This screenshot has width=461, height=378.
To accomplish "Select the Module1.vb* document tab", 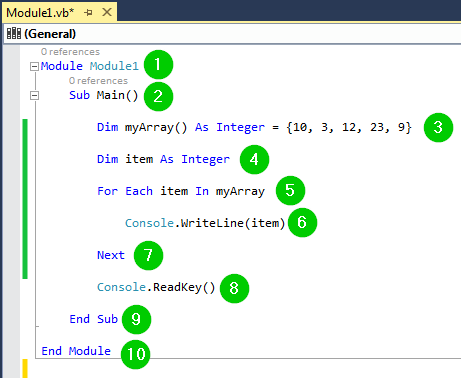I will coord(40,13).
